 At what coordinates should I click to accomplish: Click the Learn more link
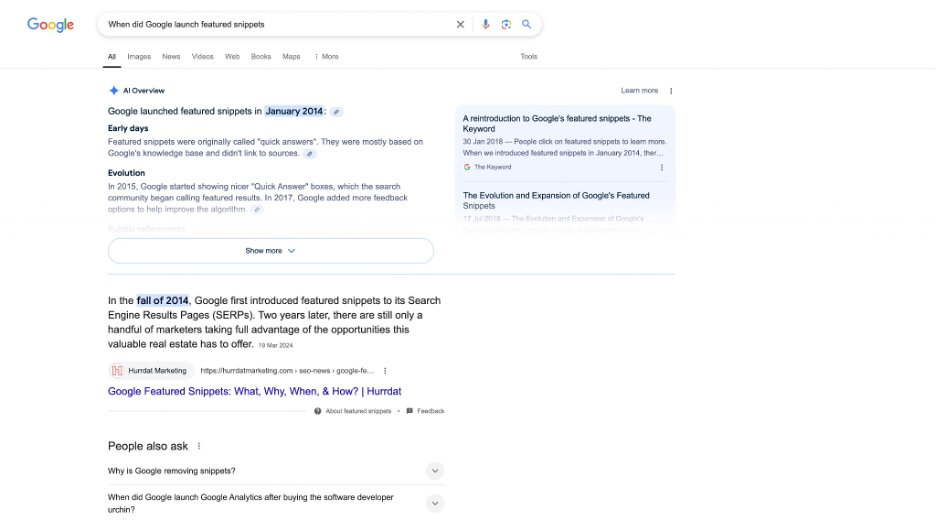(639, 91)
